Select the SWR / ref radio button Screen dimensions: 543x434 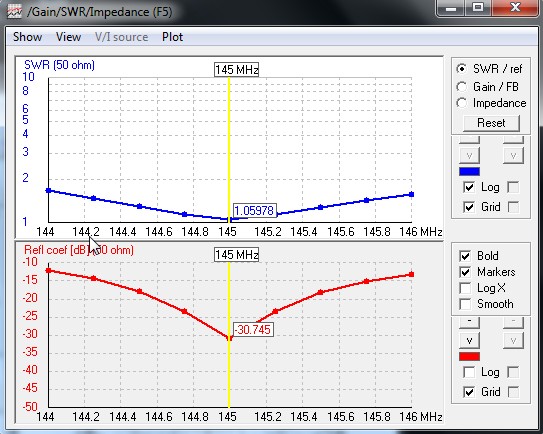coord(462,69)
